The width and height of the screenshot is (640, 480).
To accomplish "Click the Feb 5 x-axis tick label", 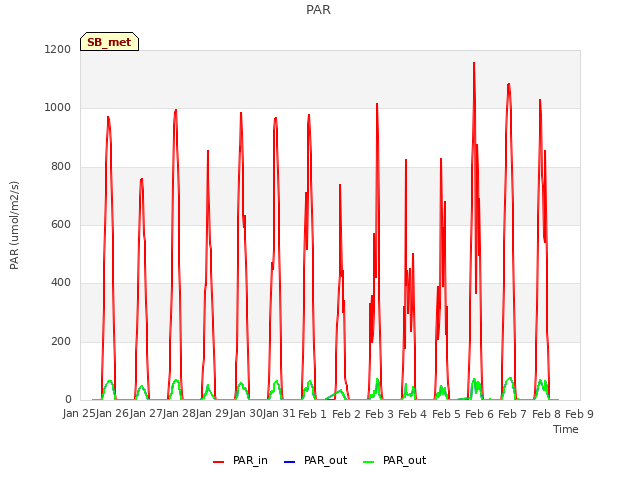I will coord(446,414).
